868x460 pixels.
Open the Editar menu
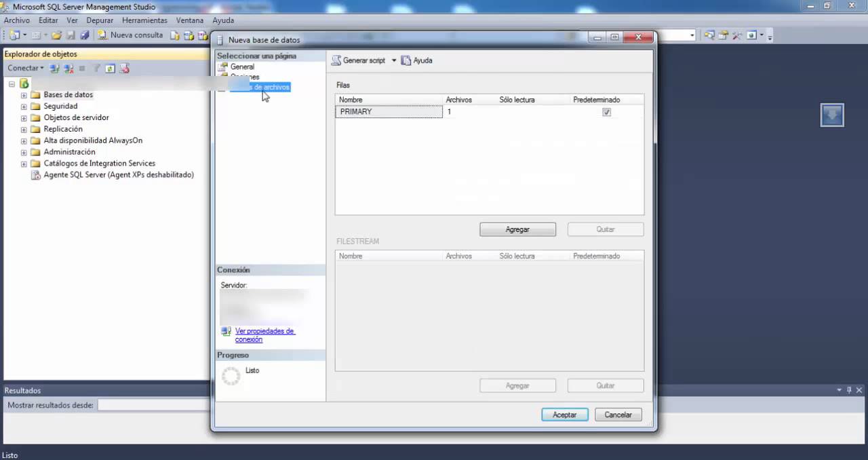tap(48, 20)
